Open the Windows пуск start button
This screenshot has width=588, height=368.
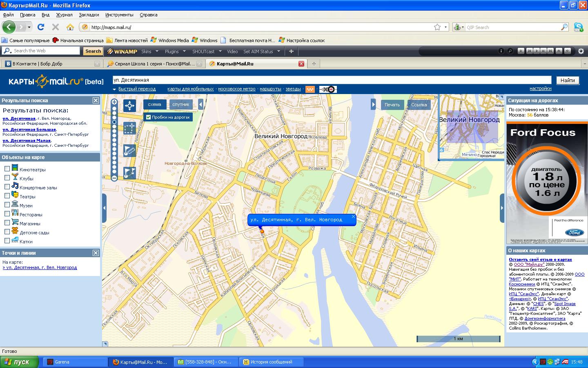[x=20, y=362]
